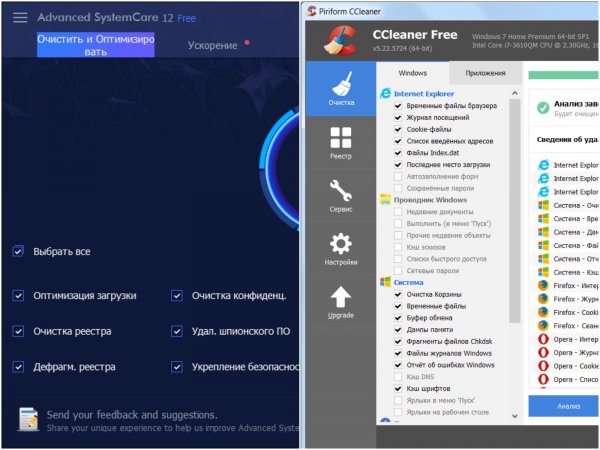The height and width of the screenshot is (450, 600).
Task: Click the scroll down arrow in CCleaner list
Action: click(x=515, y=416)
